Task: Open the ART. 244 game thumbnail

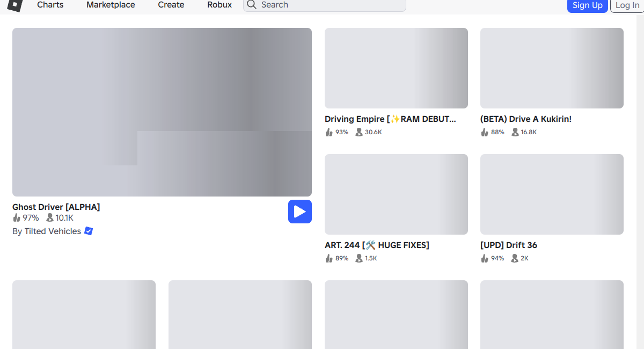Action: (x=396, y=194)
